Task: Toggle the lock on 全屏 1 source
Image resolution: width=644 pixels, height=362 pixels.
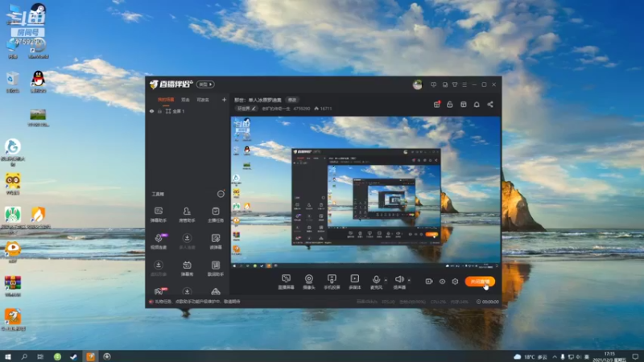Action: (159, 111)
